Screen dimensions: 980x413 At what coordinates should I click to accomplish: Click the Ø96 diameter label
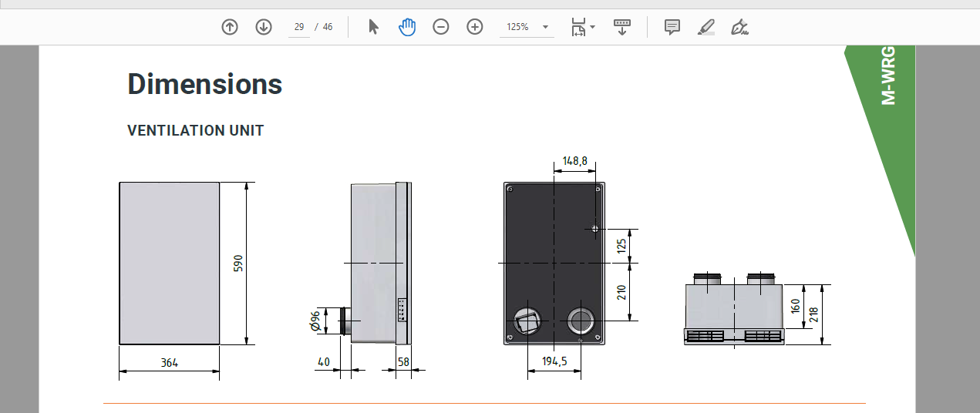(x=315, y=321)
